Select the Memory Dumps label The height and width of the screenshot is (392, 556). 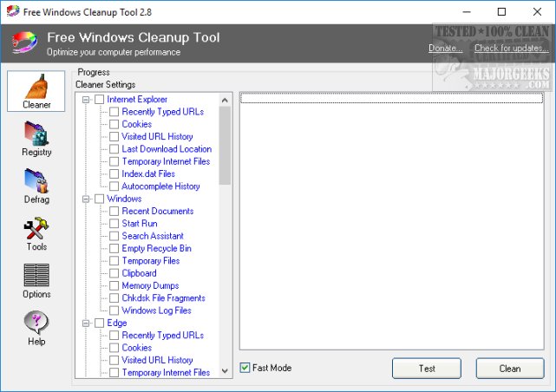pos(150,285)
